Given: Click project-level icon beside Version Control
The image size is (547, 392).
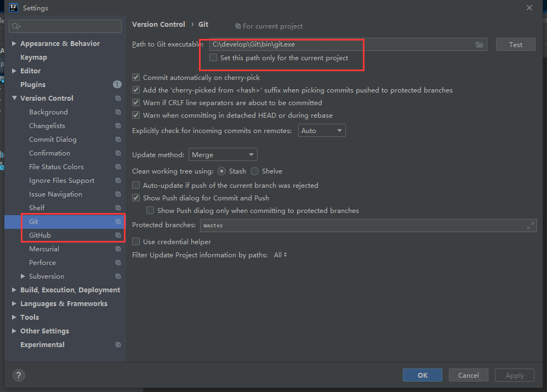Looking at the screenshot, I should coord(118,98).
